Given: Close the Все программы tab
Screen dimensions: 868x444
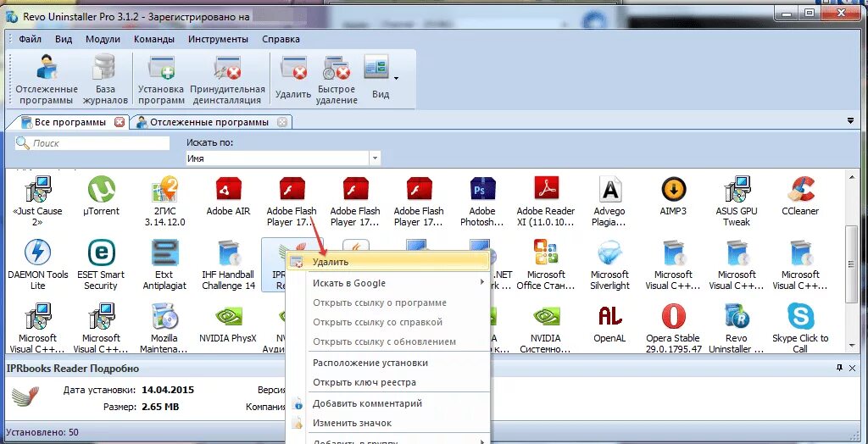Looking at the screenshot, I should tap(119, 122).
